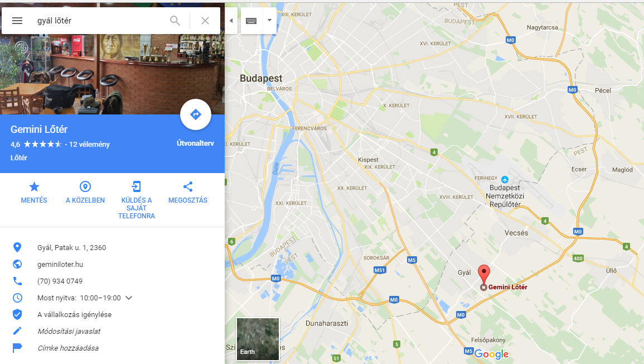Share the place with the MEGOSZTÁS icon

pos(188,193)
